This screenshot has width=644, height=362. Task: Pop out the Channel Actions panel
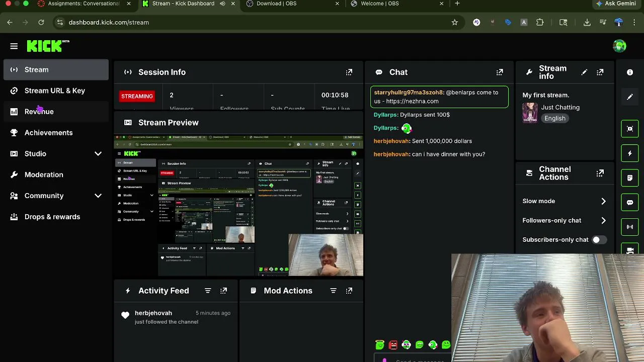pos(600,173)
